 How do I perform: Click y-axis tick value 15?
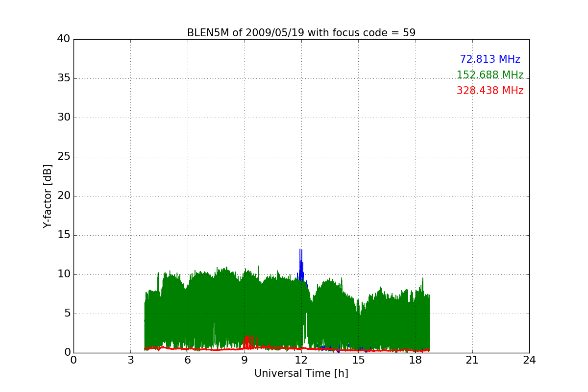pos(64,235)
